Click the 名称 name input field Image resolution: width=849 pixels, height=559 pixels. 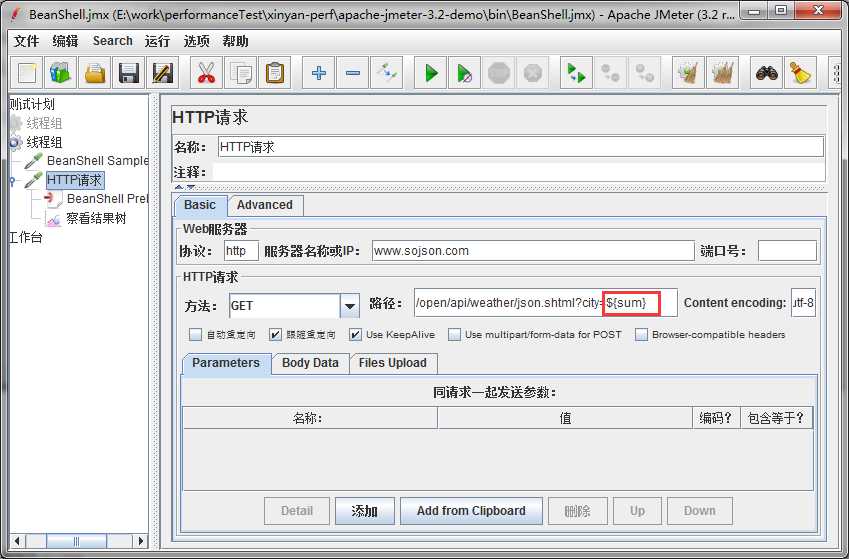click(x=521, y=147)
